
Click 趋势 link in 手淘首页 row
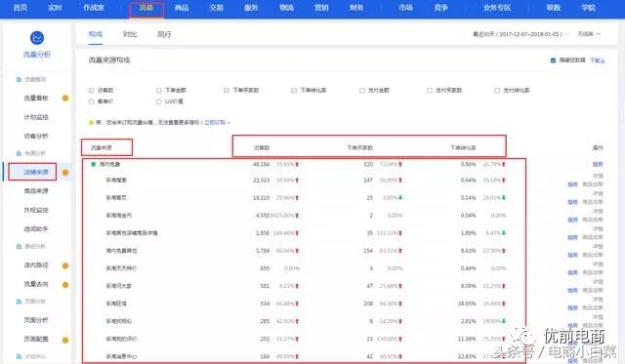[x=573, y=202]
